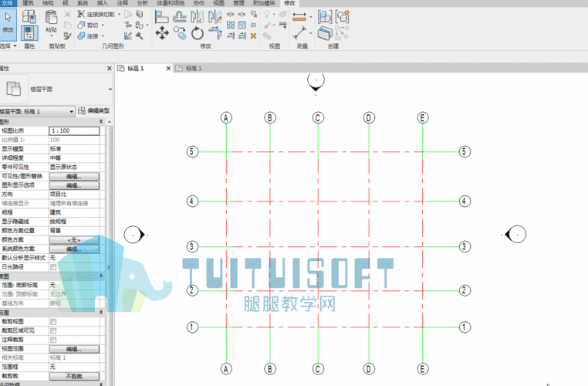Expand the 楼层平面: 标高 1 instance dropdown
Image resolution: width=588 pixels, height=386 pixels.
pos(37,111)
